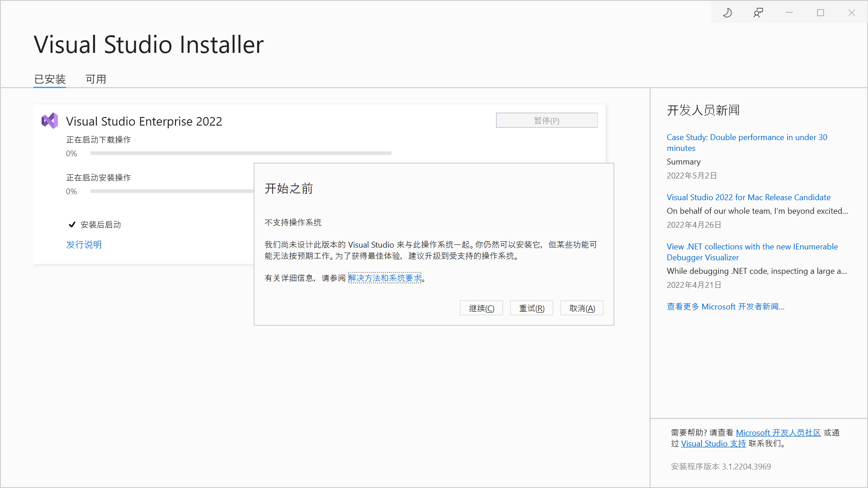Click 'On behalf of our whole team' excerpt

757,211
